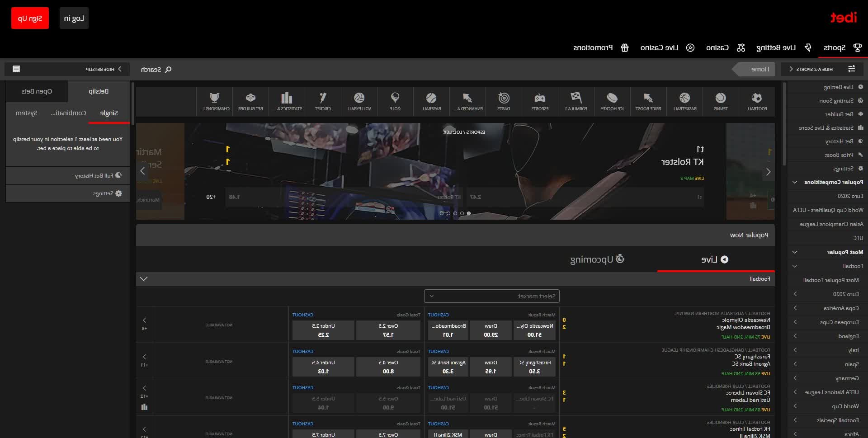Switch to Upcoming tab in Popular Now
The height and width of the screenshot is (438, 868).
tap(597, 259)
